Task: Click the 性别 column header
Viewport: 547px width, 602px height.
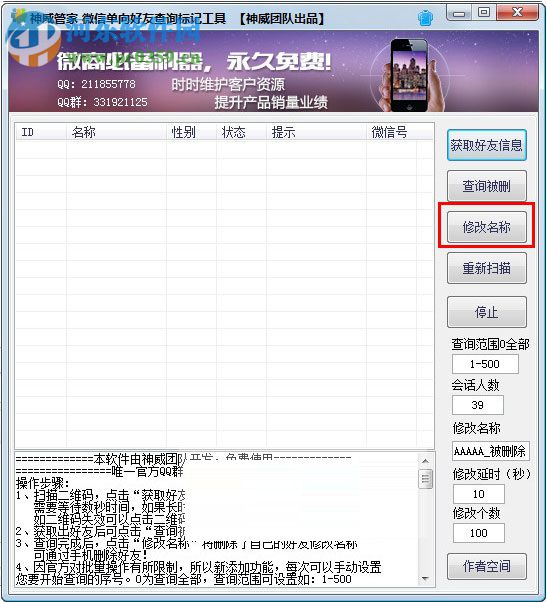Action: pyautogui.click(x=191, y=132)
